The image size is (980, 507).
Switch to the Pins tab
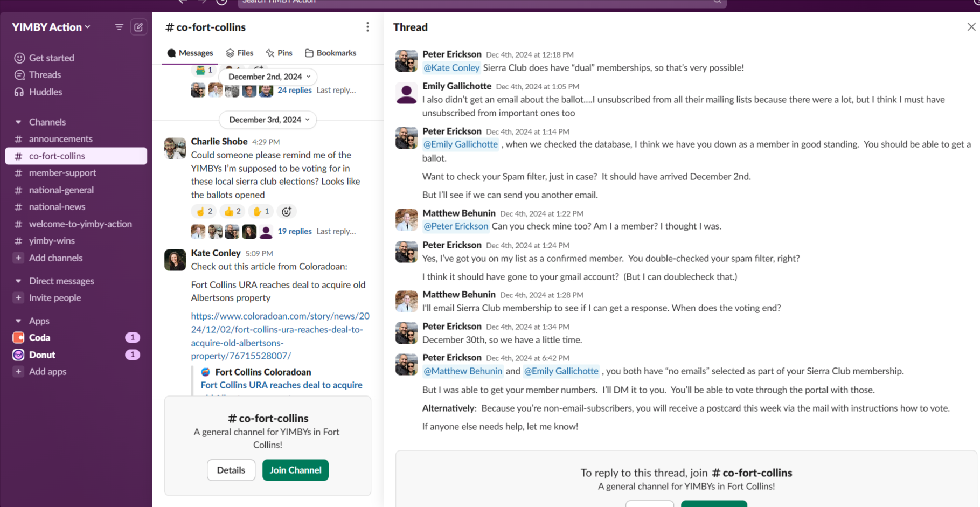coord(279,53)
